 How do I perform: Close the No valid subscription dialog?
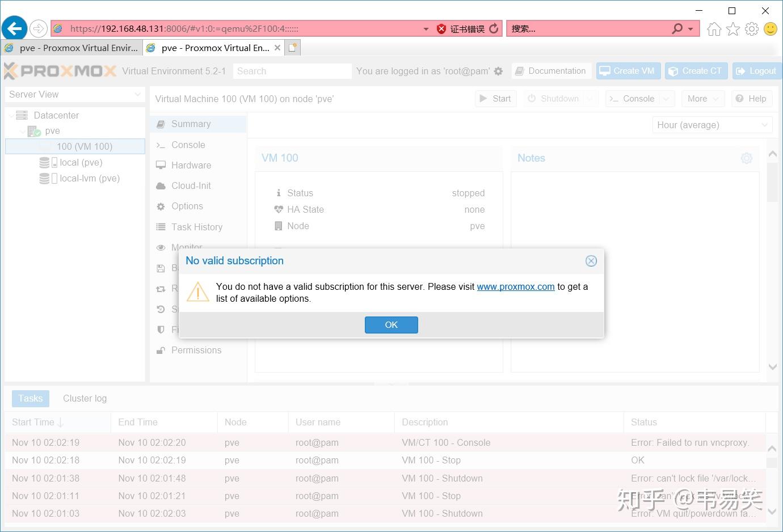(591, 261)
